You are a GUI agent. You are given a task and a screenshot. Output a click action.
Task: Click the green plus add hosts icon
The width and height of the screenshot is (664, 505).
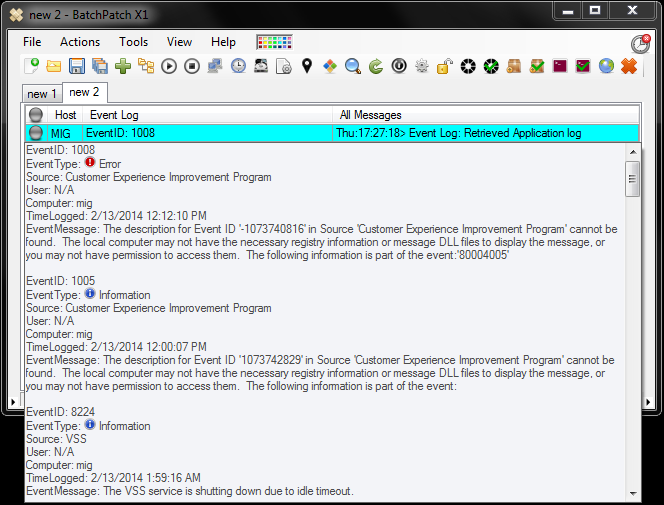pos(123,67)
